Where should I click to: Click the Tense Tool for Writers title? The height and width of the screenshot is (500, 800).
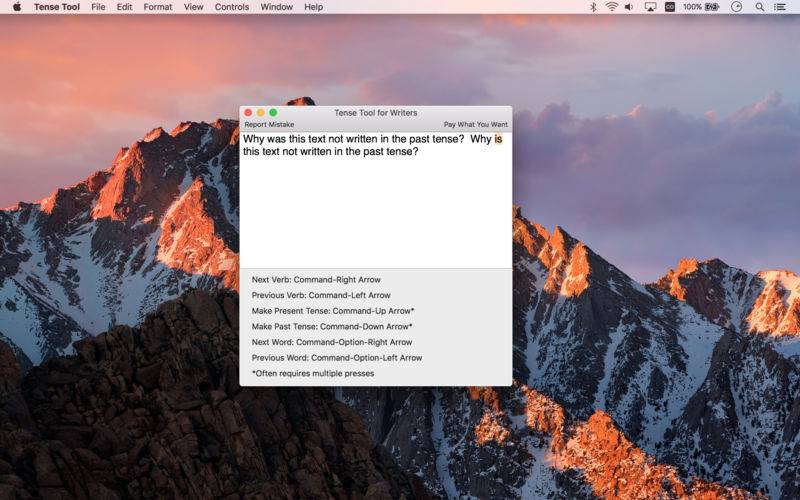pyautogui.click(x=376, y=113)
